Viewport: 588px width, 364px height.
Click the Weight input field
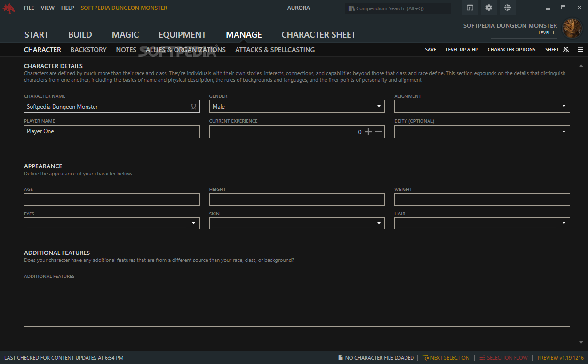[x=482, y=199]
